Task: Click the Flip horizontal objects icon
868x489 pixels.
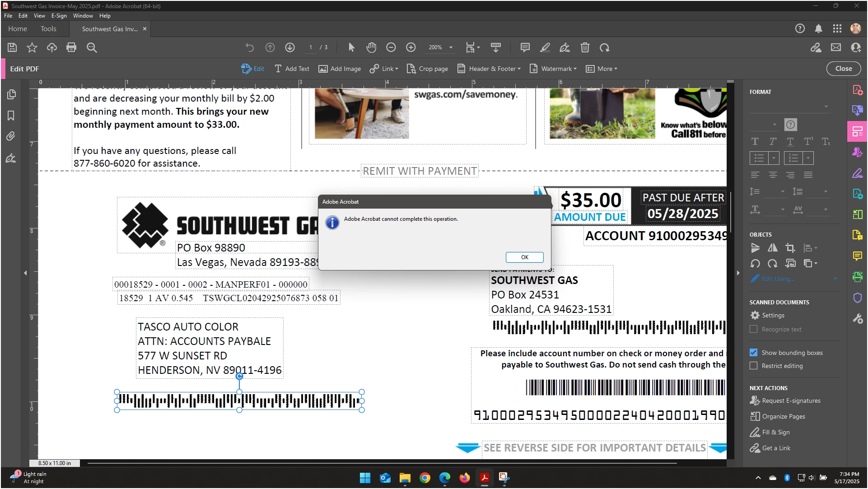Action: [773, 248]
